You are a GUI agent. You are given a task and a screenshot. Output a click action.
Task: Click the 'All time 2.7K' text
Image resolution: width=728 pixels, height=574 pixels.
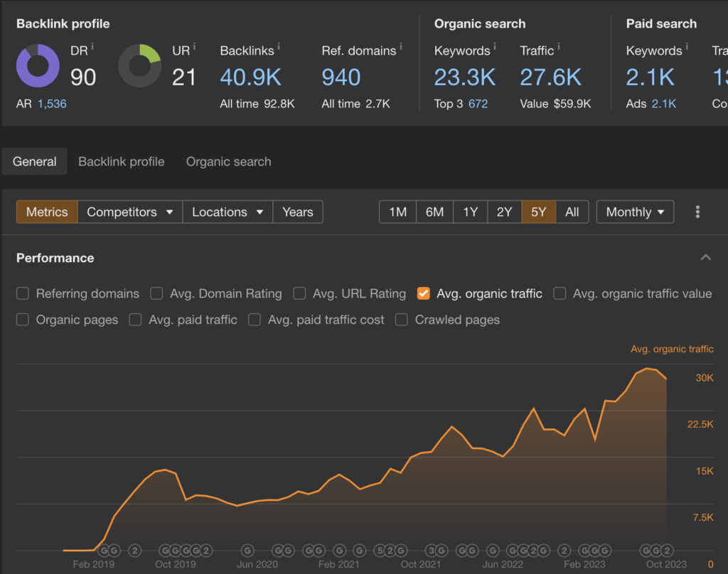point(355,104)
